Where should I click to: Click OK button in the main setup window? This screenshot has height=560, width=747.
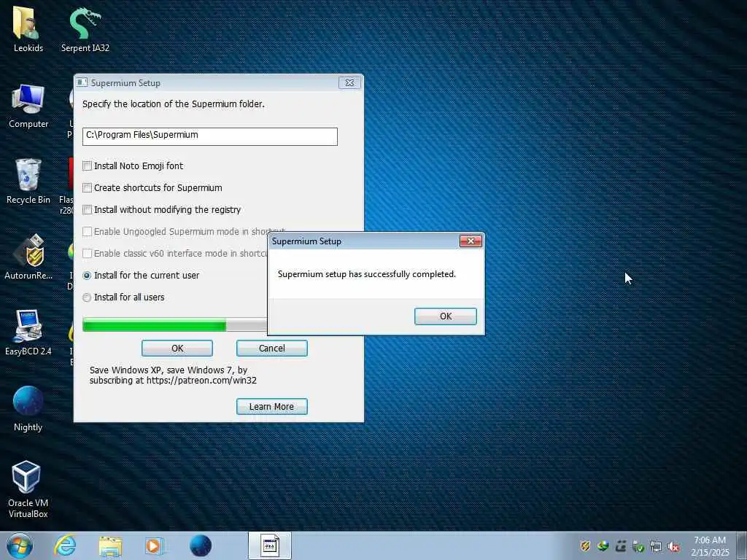177,348
